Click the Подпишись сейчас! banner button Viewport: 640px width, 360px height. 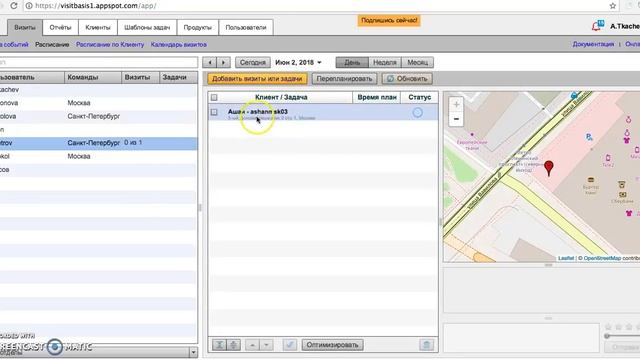click(x=389, y=20)
